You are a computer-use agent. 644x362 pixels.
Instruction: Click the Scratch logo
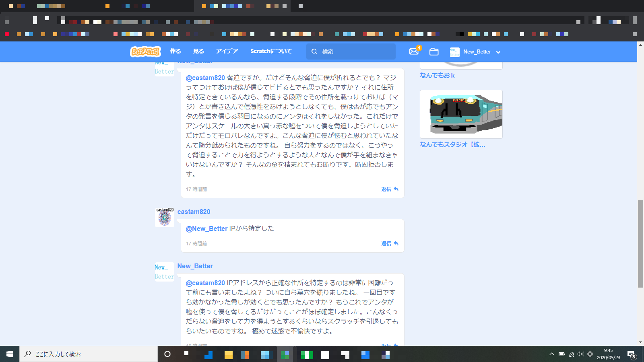click(145, 51)
